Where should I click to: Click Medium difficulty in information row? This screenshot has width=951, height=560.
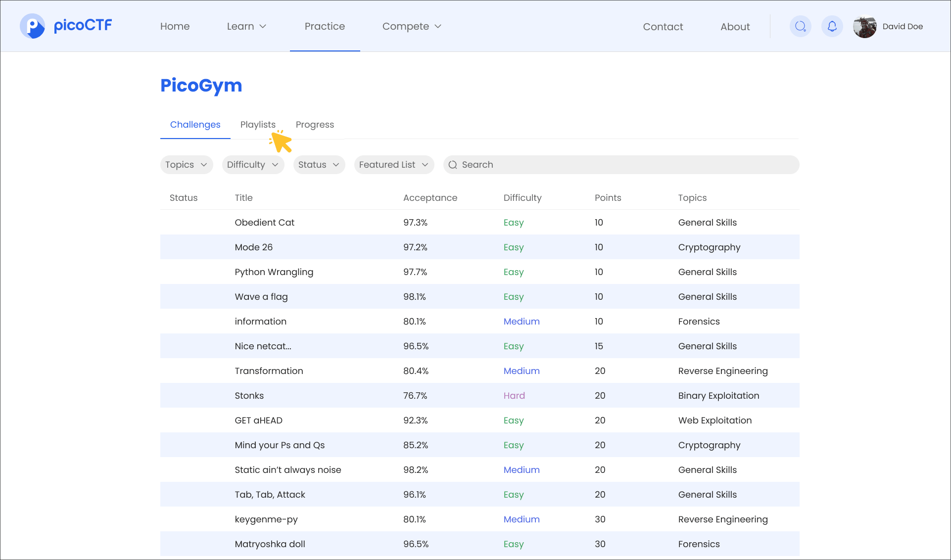(522, 322)
